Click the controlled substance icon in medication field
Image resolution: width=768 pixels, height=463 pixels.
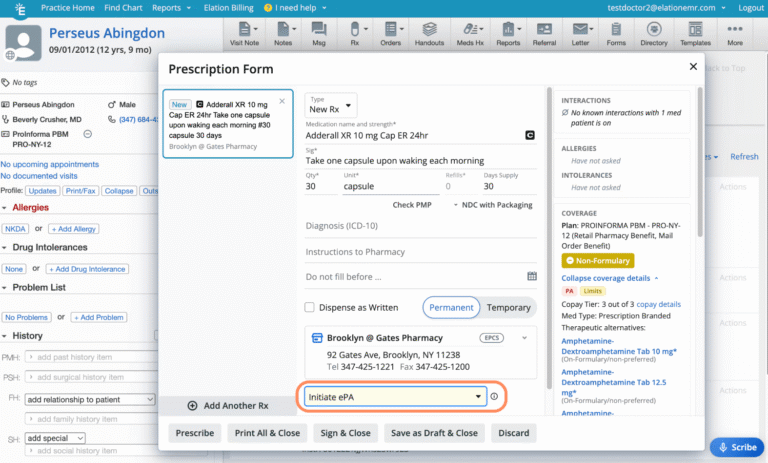(x=530, y=135)
